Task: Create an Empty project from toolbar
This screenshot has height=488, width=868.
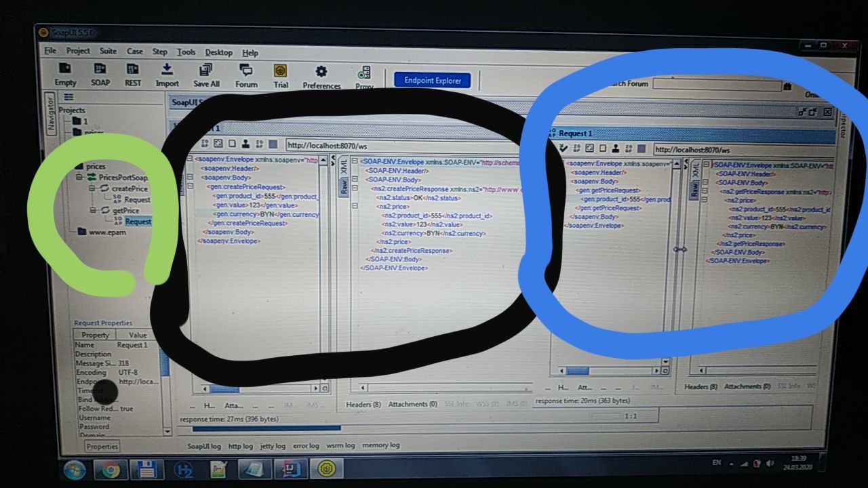Action: [x=65, y=76]
